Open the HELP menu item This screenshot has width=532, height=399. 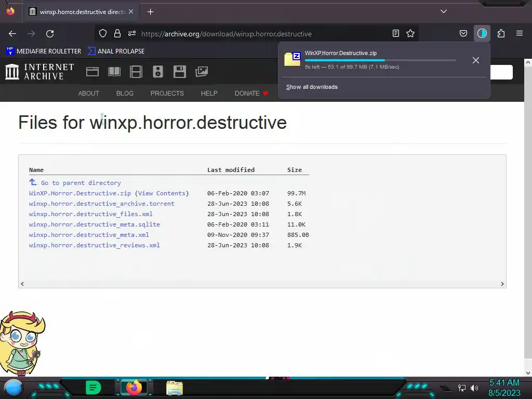[x=209, y=94]
